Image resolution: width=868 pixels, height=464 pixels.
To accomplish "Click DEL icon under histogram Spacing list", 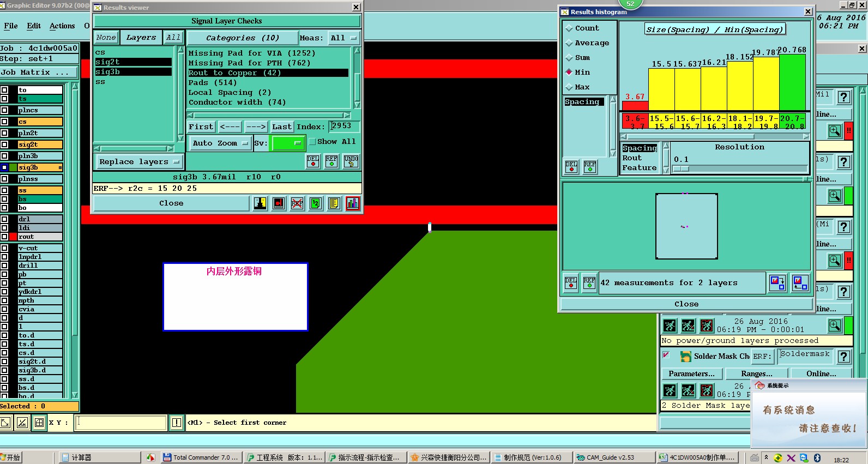I will 571,166.
